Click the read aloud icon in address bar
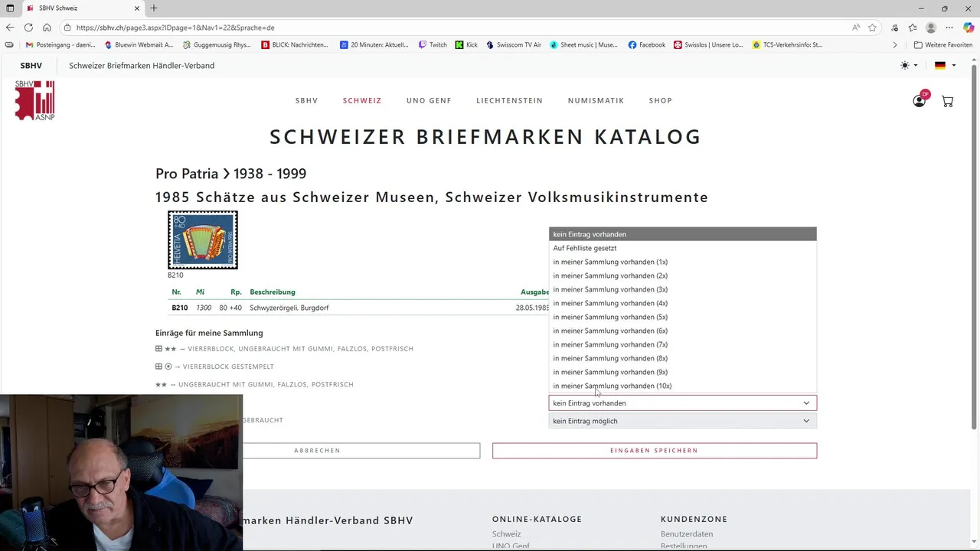Image resolution: width=980 pixels, height=551 pixels. click(856, 28)
